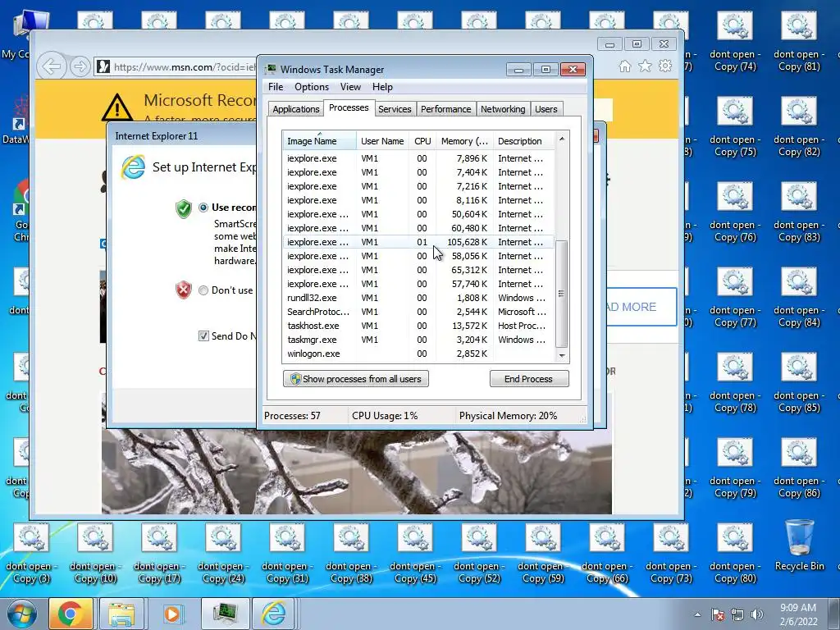Open Internet Explorer tools gear icon

pyautogui.click(x=665, y=66)
